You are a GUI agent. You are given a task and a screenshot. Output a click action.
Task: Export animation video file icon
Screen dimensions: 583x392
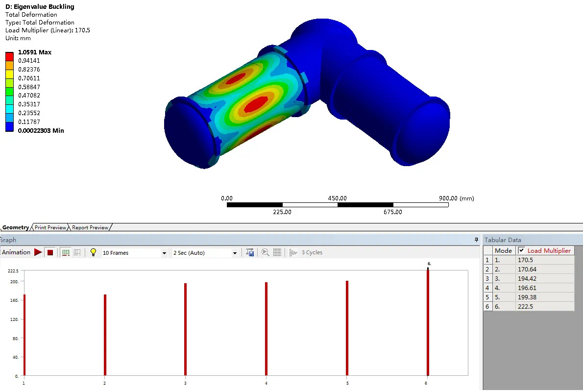pos(250,252)
